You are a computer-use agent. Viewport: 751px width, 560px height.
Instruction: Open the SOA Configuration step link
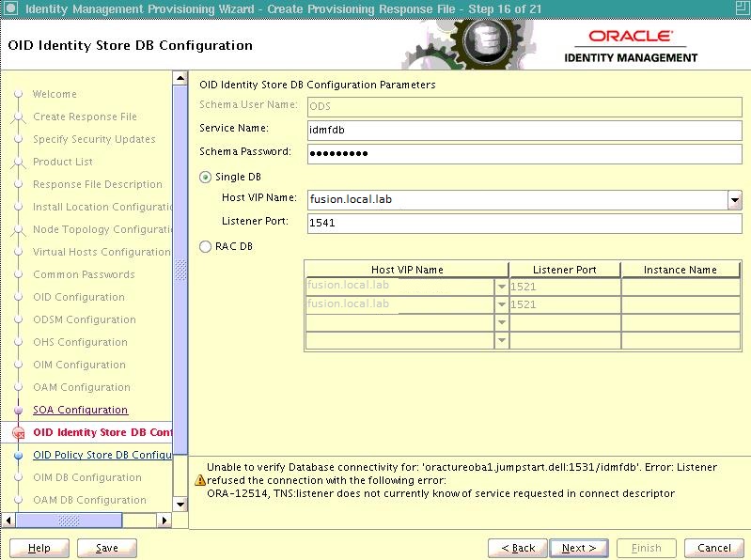[81, 410]
